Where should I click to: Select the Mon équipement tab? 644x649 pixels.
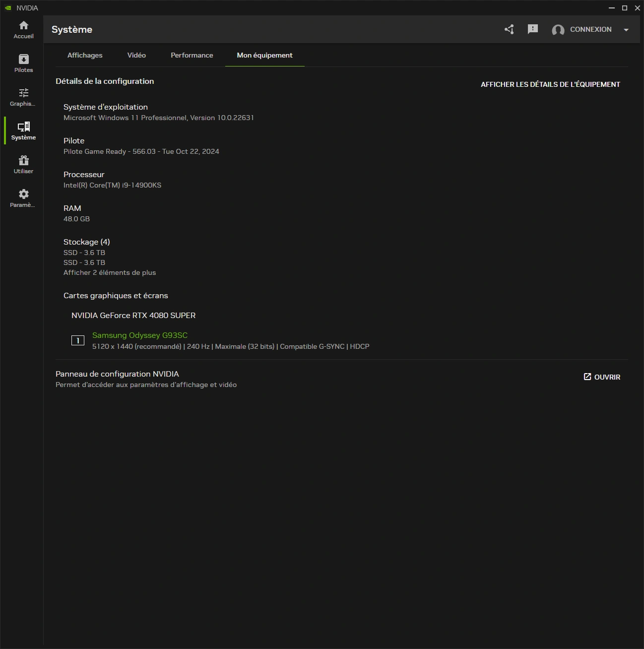pyautogui.click(x=265, y=55)
